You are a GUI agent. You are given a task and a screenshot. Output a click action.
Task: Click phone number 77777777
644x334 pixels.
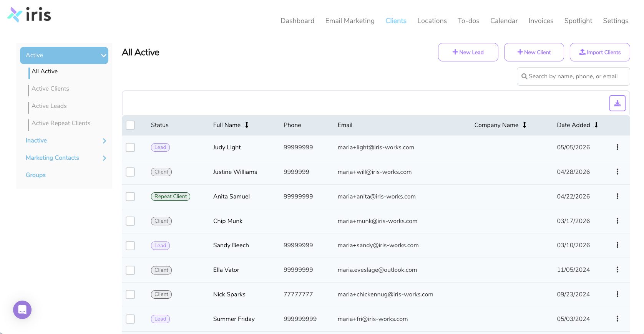point(298,294)
